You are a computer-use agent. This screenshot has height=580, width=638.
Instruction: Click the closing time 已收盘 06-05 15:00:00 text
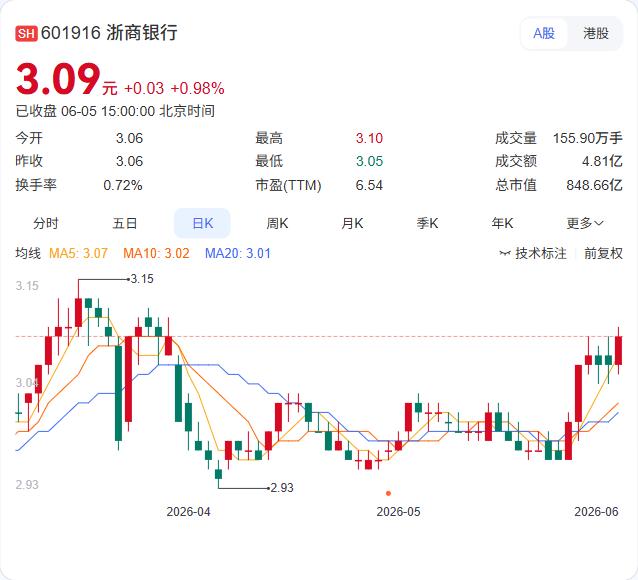pyautogui.click(x=115, y=111)
